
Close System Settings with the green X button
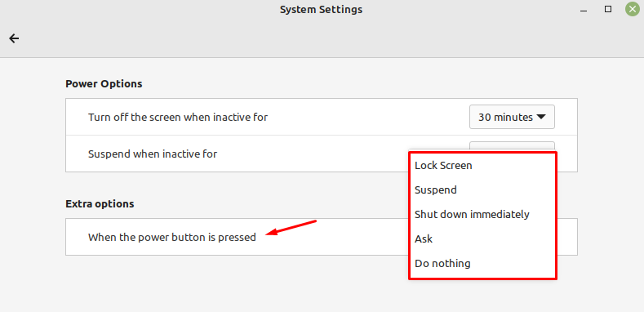[x=632, y=9]
